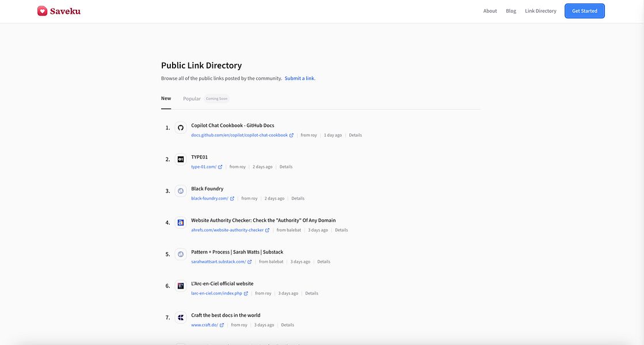Open Link Directory in top navigation
This screenshot has height=345, width=644.
[540, 11]
